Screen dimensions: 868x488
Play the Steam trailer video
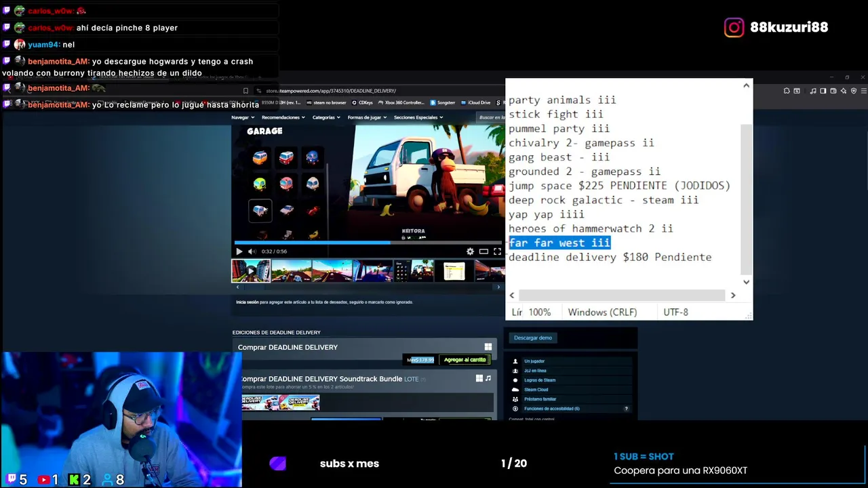click(239, 251)
